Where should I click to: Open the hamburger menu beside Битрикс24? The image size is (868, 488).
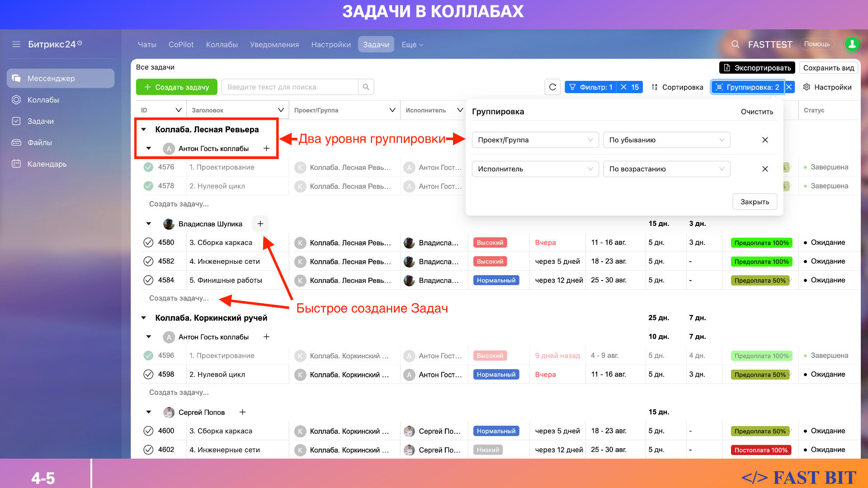coord(16,44)
